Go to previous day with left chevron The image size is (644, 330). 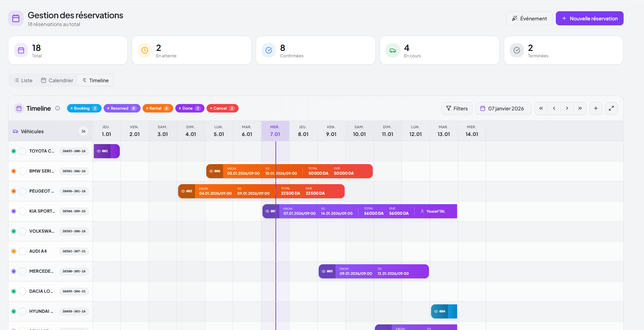coord(554,108)
